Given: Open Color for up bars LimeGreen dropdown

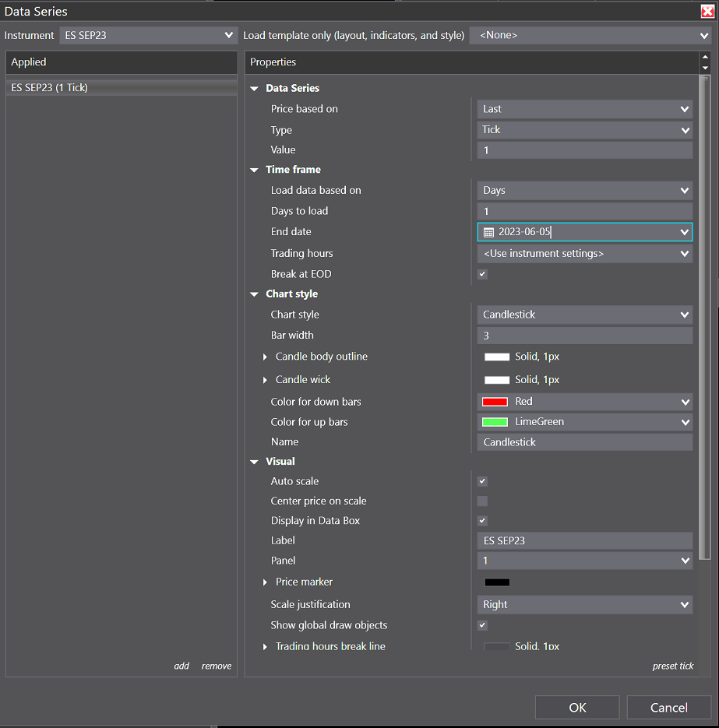Looking at the screenshot, I should coord(585,423).
